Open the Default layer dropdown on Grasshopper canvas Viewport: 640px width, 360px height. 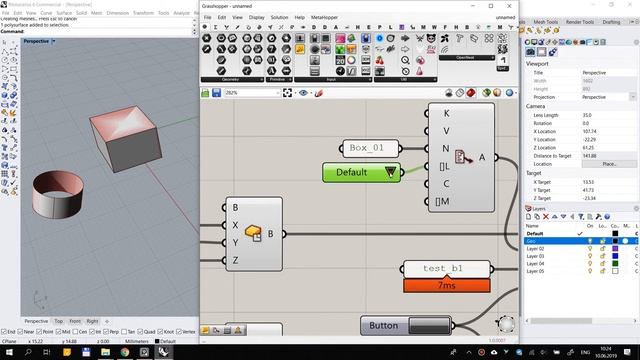point(390,172)
